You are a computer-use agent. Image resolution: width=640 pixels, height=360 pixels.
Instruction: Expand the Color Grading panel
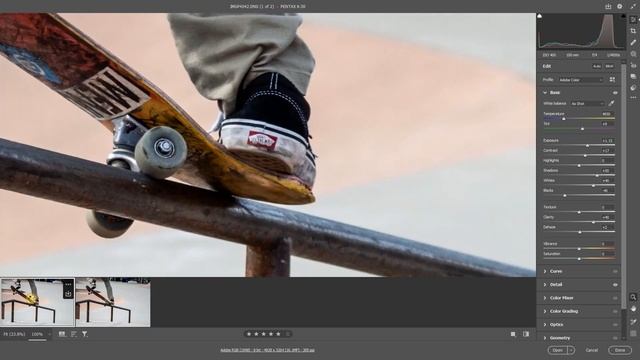pyautogui.click(x=545, y=311)
